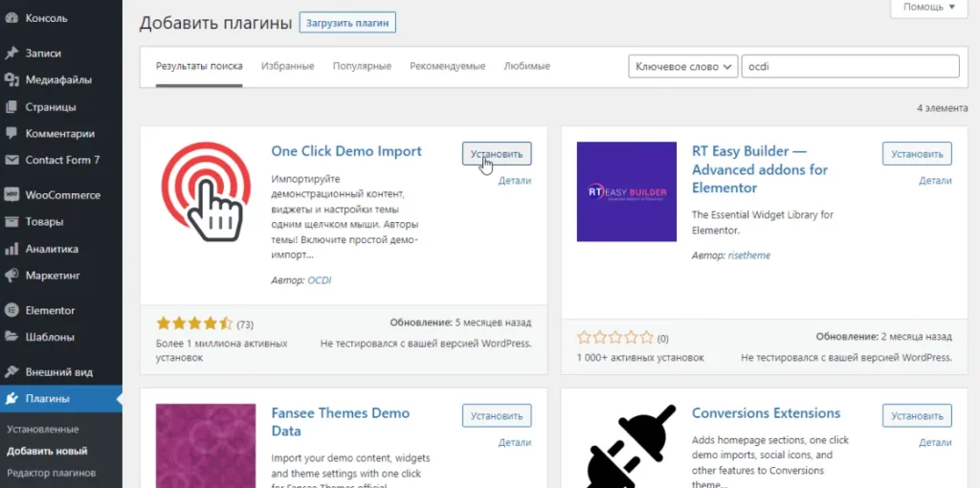This screenshot has height=488, width=980.
Task: Click the Аналитика bar chart icon
Action: (11, 249)
